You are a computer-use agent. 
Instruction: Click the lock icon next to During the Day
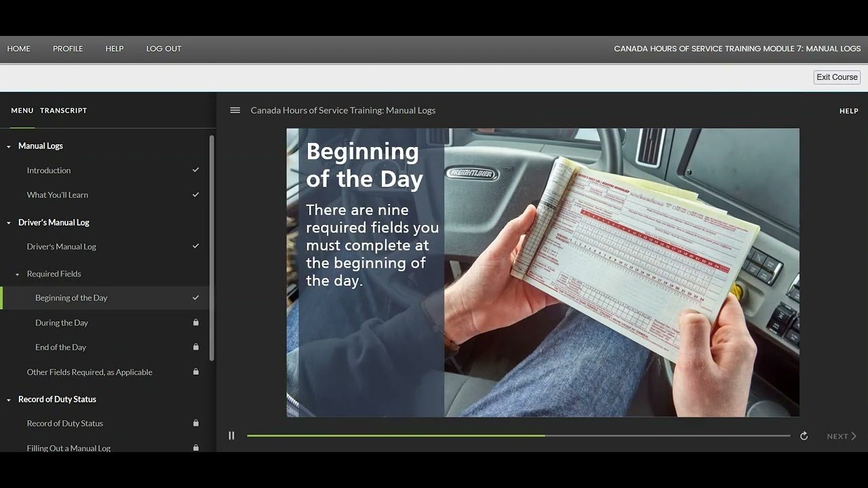pos(196,323)
